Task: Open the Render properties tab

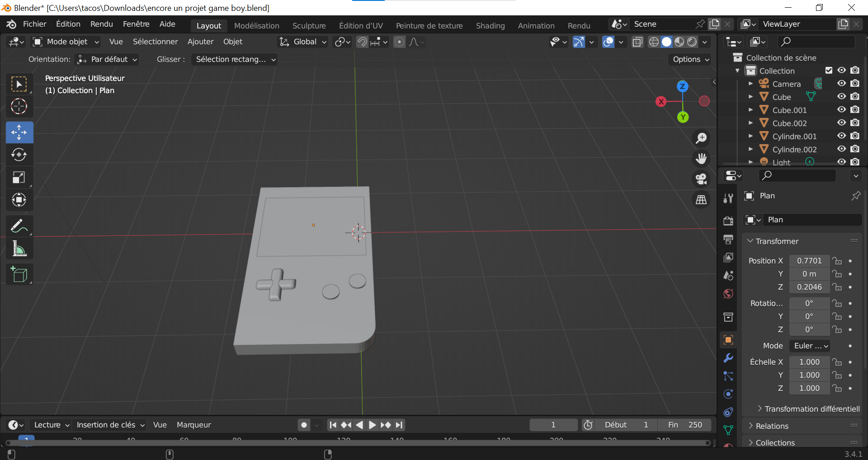Action: pos(728,221)
